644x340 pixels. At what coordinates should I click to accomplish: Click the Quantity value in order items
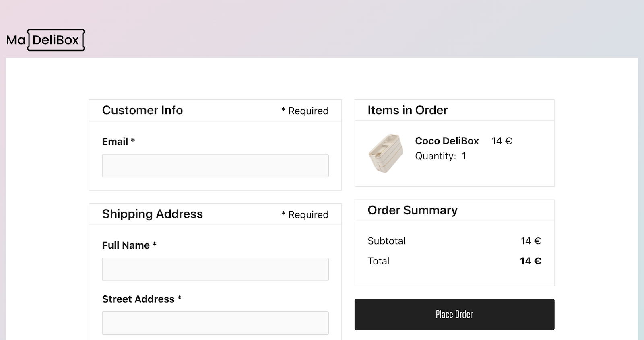tap(464, 156)
